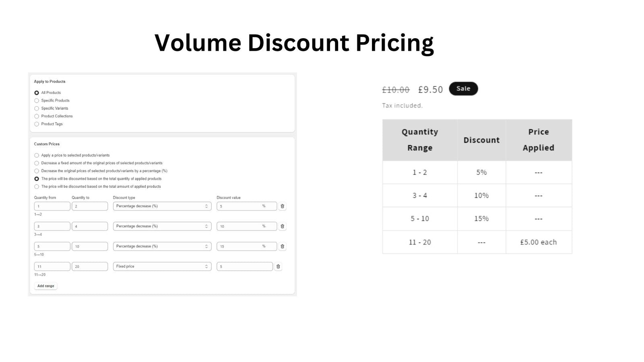Select Specific Variants radio button

tap(37, 108)
